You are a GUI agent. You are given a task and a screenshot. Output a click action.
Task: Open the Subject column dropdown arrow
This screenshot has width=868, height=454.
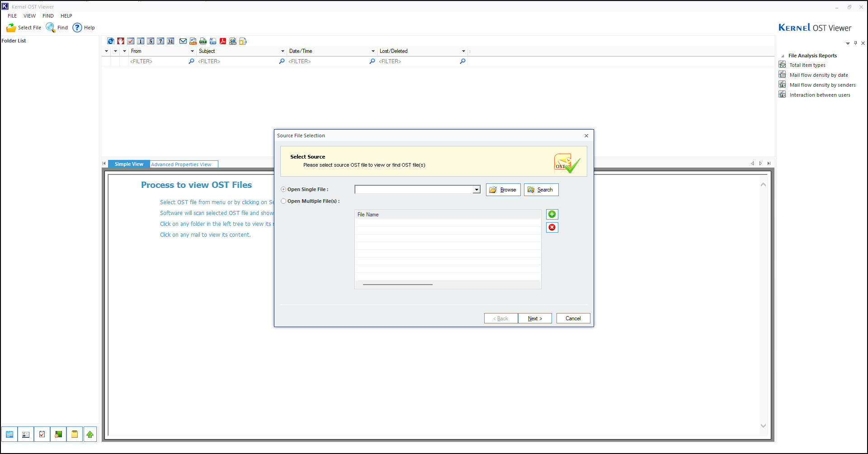tap(283, 51)
